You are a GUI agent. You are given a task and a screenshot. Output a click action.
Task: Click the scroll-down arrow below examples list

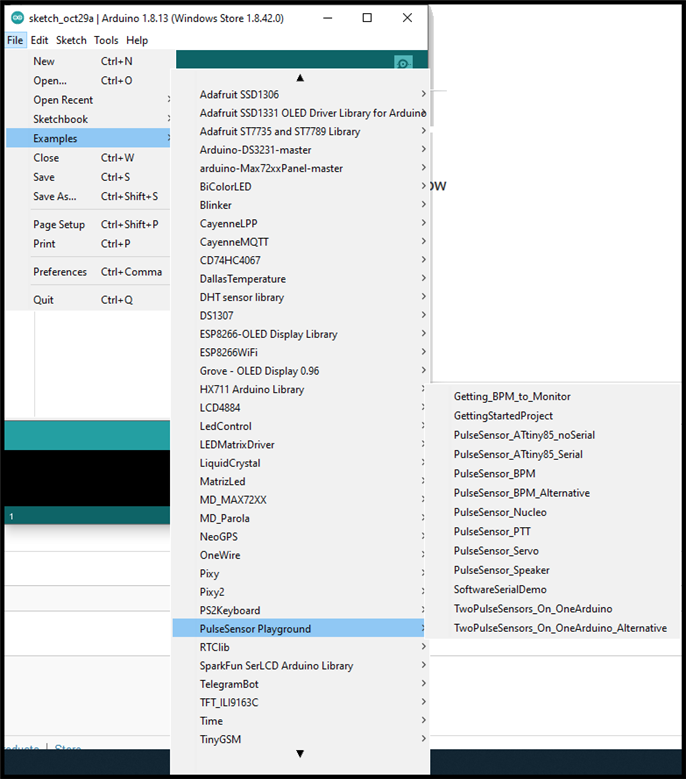pyautogui.click(x=300, y=754)
